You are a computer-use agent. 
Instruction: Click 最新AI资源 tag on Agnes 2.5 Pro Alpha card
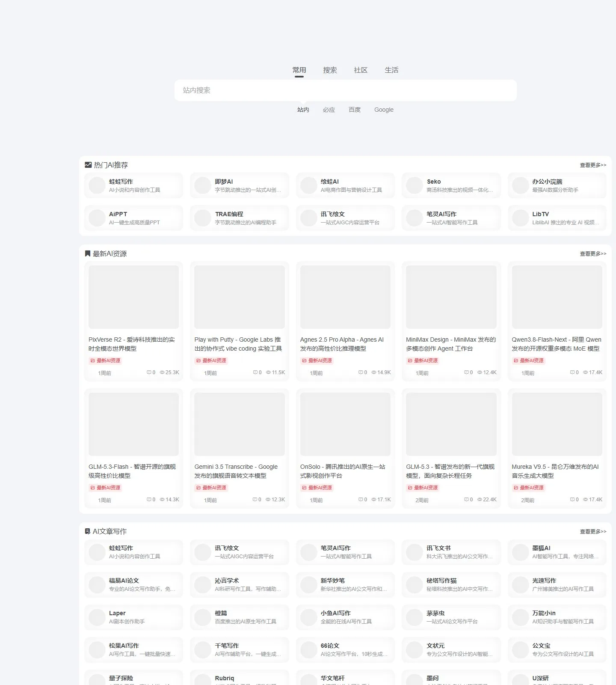point(317,360)
